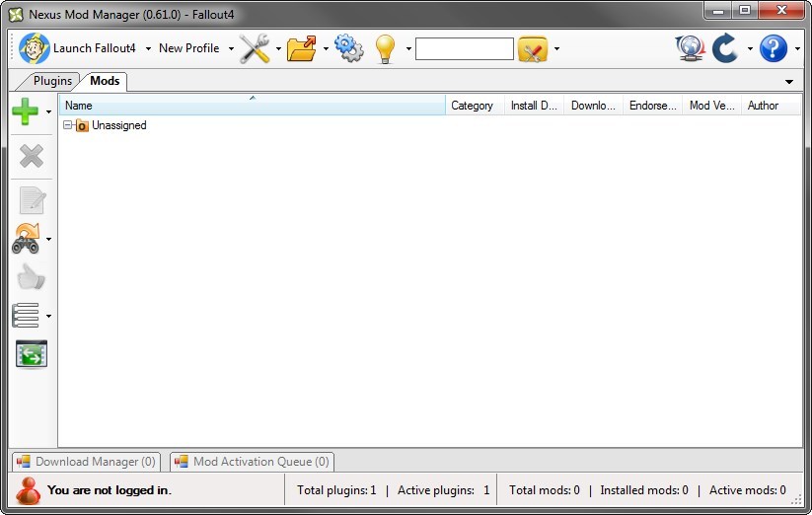Click the 'Total mods: 0' status text
Image resolution: width=812 pixels, height=515 pixels.
[x=545, y=490]
